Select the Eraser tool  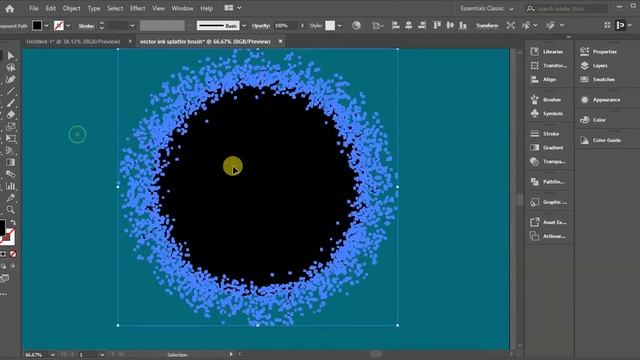coord(11,115)
